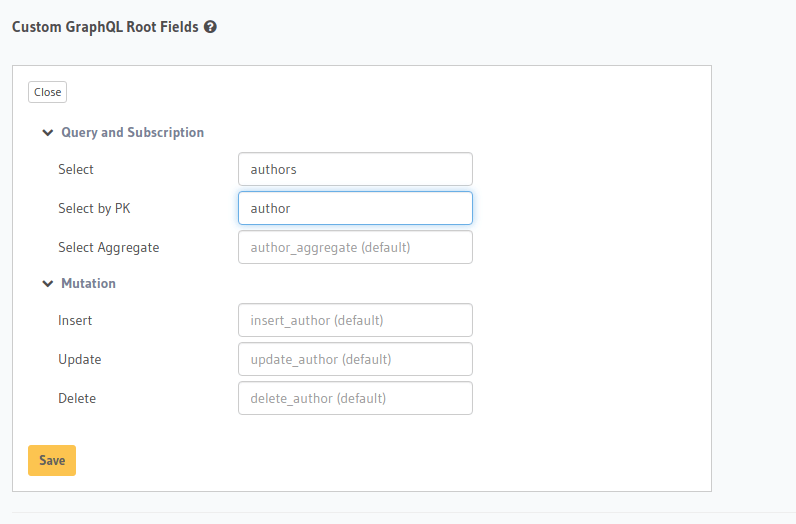Screen dimensions: 796x524
Task: Save the custom root fields
Action: (x=52, y=460)
